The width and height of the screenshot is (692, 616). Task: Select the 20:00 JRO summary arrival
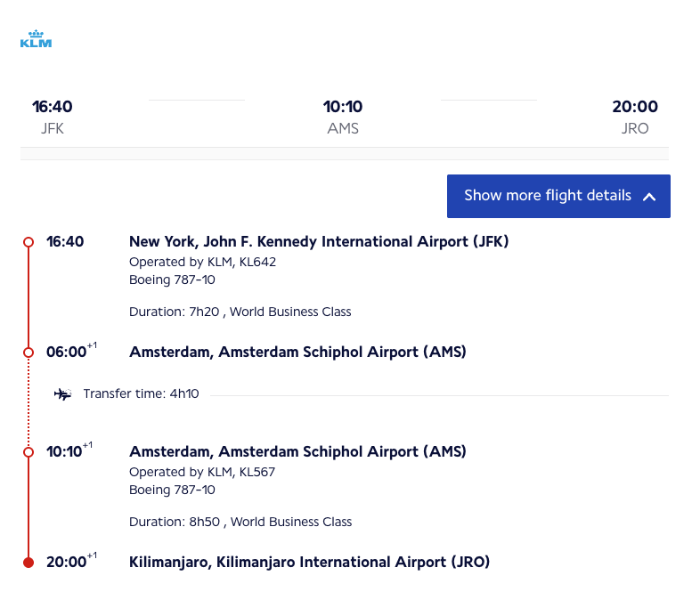[635, 108]
